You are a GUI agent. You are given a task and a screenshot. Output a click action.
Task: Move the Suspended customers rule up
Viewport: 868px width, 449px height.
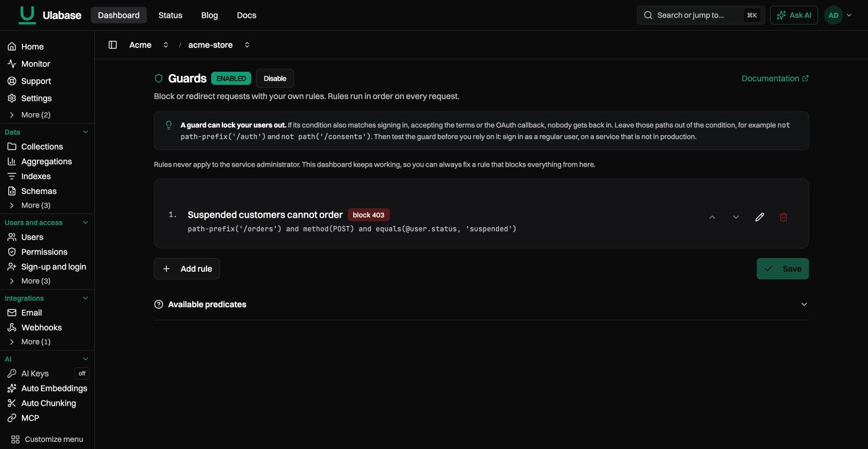712,217
